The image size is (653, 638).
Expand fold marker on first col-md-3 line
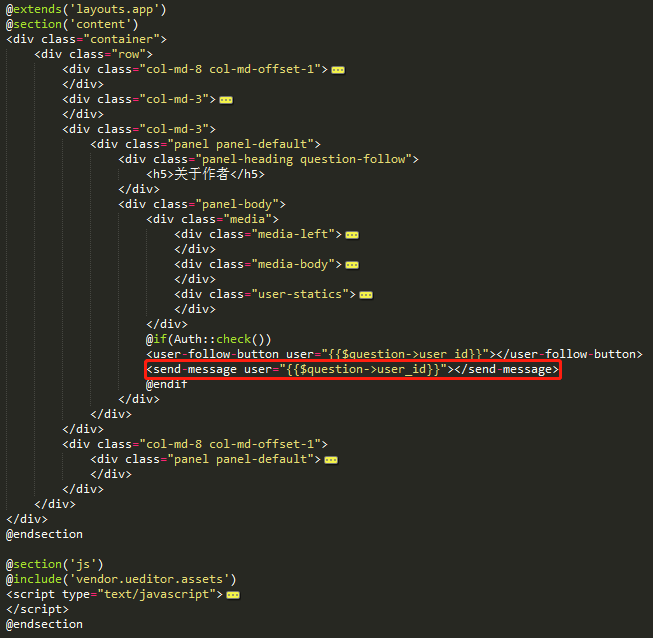[226, 100]
